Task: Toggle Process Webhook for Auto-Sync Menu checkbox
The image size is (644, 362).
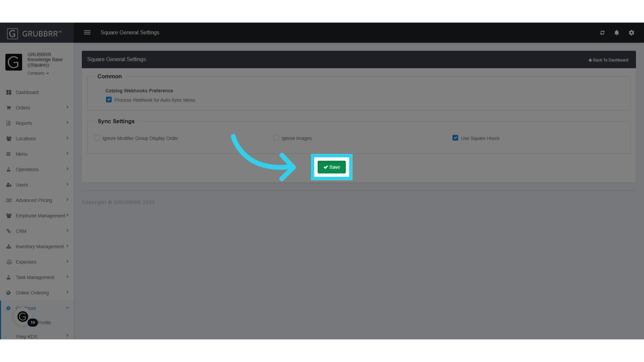Action: pyautogui.click(x=109, y=100)
